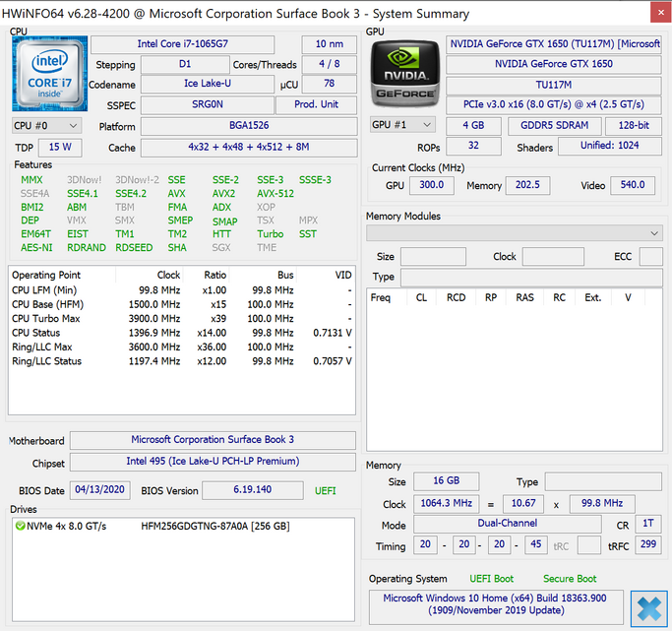Click the Freq column header in memory table

381,297
